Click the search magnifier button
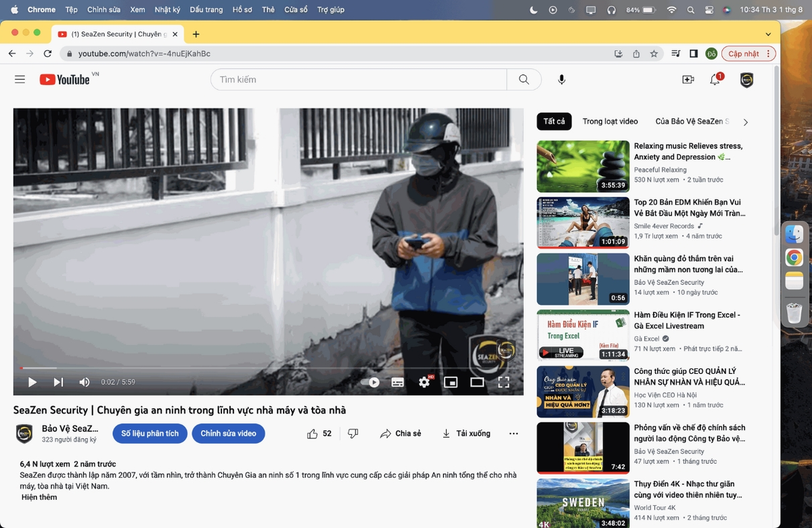Screen dimensions: 812x528 pyautogui.click(x=524, y=79)
